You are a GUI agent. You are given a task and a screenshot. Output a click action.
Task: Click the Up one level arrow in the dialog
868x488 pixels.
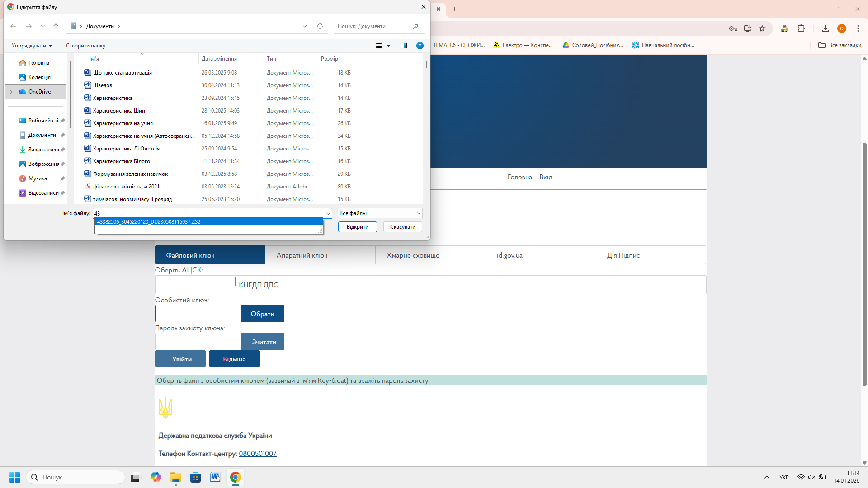56,26
